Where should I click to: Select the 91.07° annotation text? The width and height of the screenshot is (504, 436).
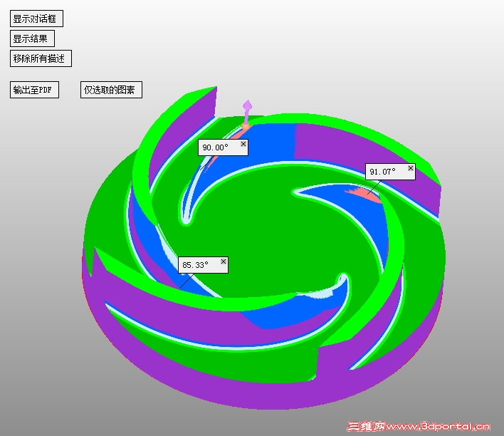click(x=382, y=172)
